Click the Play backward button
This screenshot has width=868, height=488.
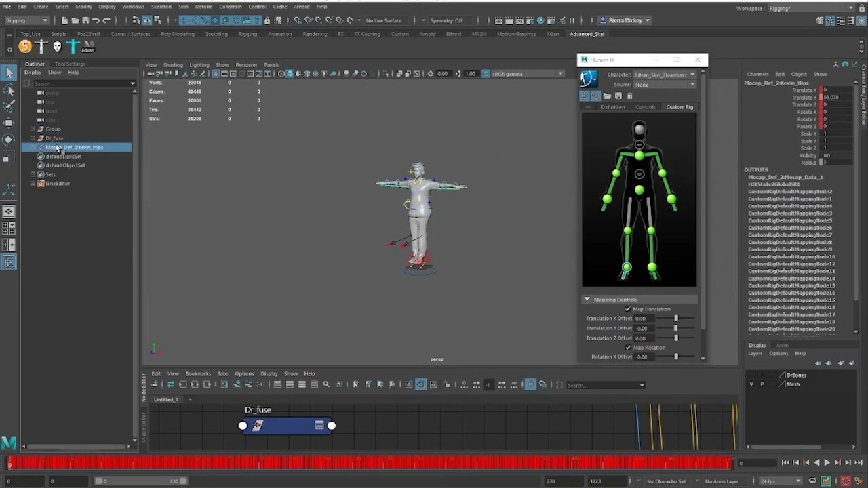(x=816, y=462)
